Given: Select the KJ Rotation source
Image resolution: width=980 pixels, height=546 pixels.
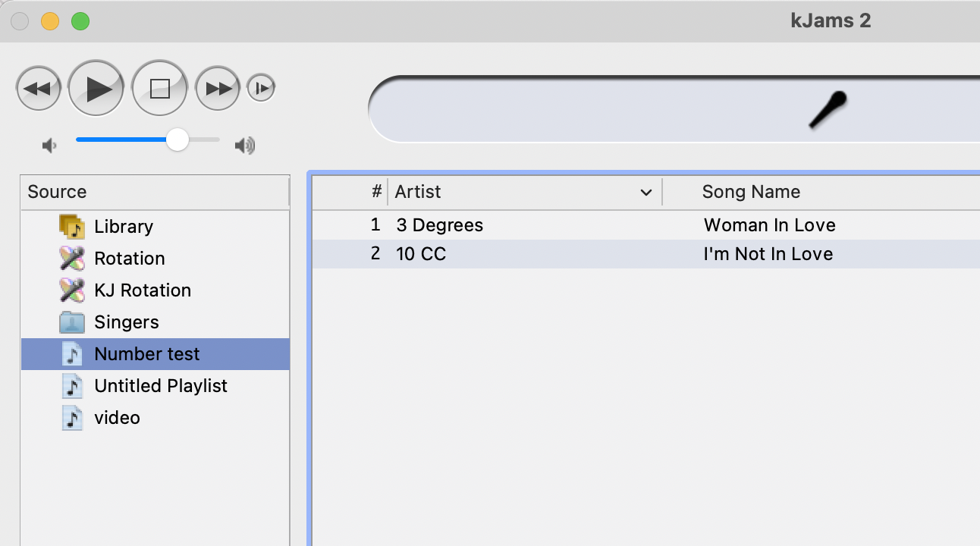Looking at the screenshot, I should pyautogui.click(x=142, y=290).
